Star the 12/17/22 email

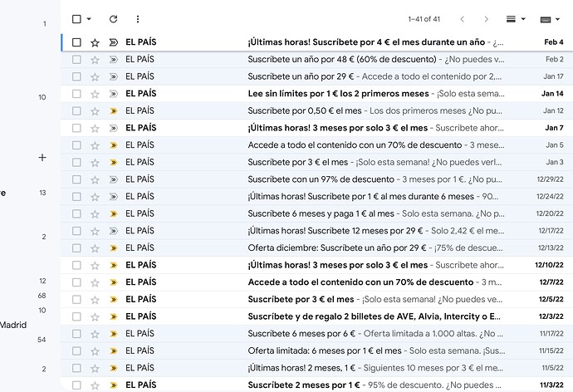tap(95, 231)
